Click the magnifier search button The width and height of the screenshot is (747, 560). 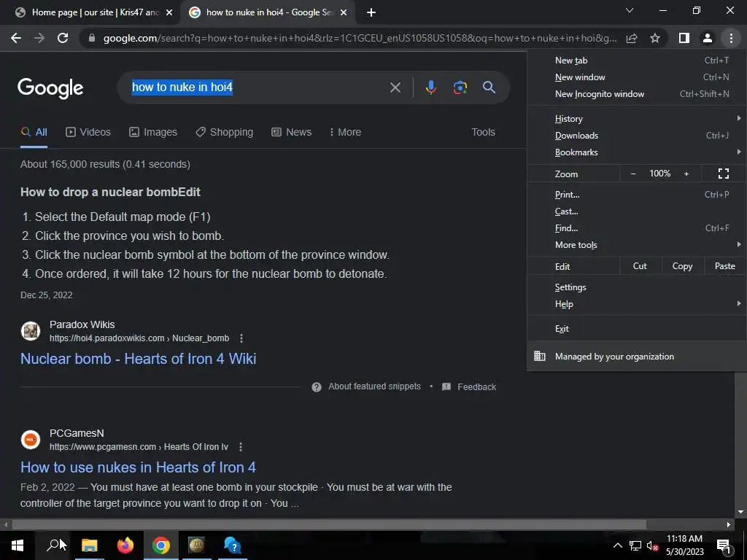[x=489, y=87]
